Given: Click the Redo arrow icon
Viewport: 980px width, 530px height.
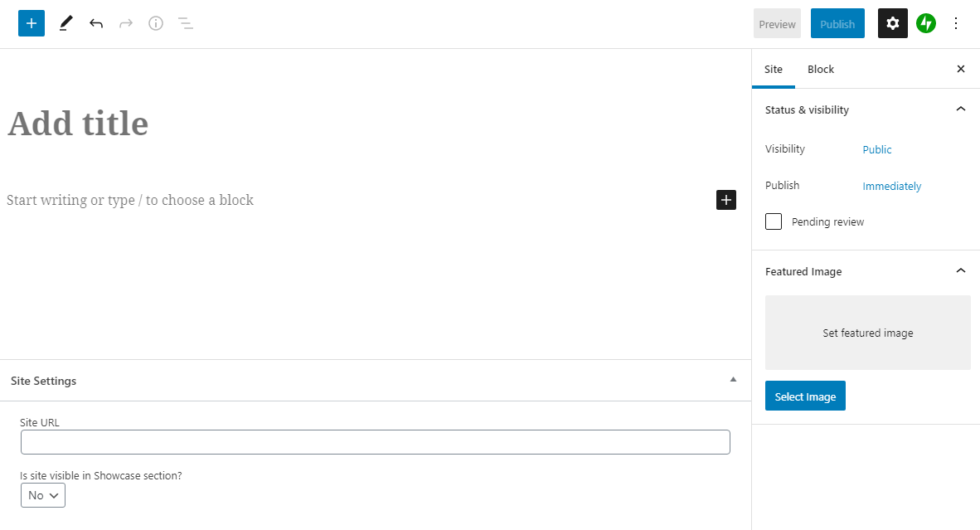Looking at the screenshot, I should (x=125, y=23).
